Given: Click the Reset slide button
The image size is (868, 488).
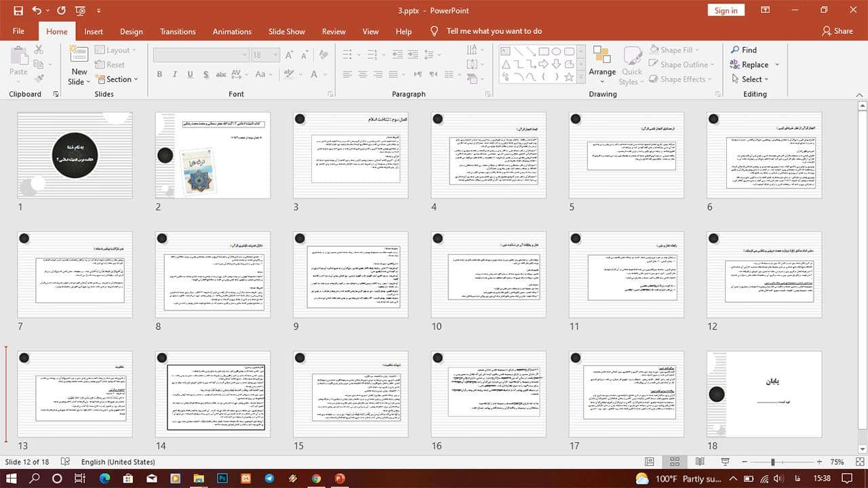Looking at the screenshot, I should (110, 64).
